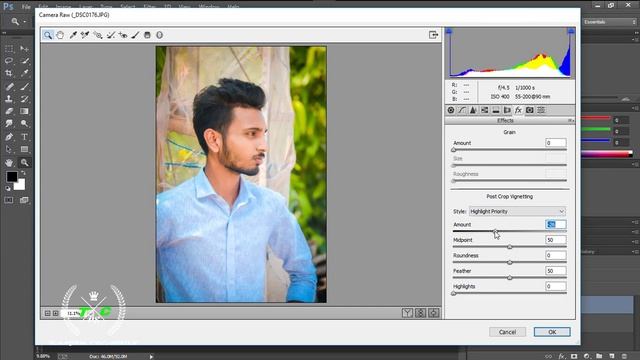Click the portrait preview image
Viewport: 640px width, 360px height.
[x=241, y=174]
